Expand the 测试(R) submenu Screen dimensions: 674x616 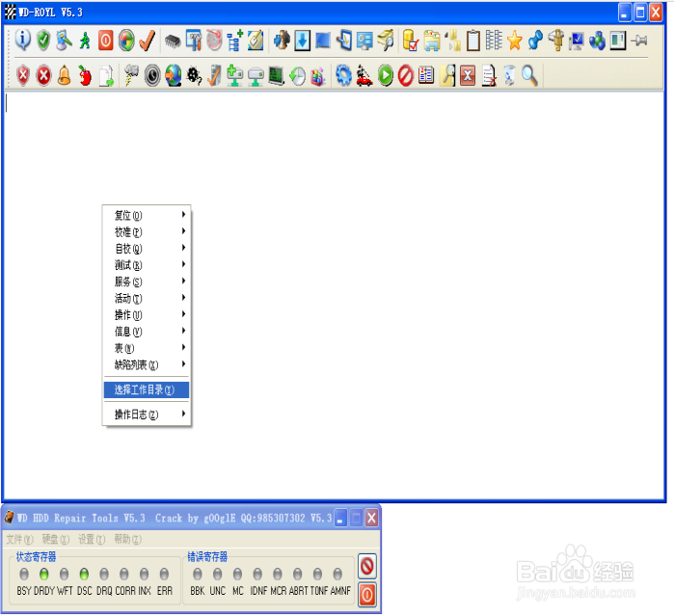(x=147, y=264)
